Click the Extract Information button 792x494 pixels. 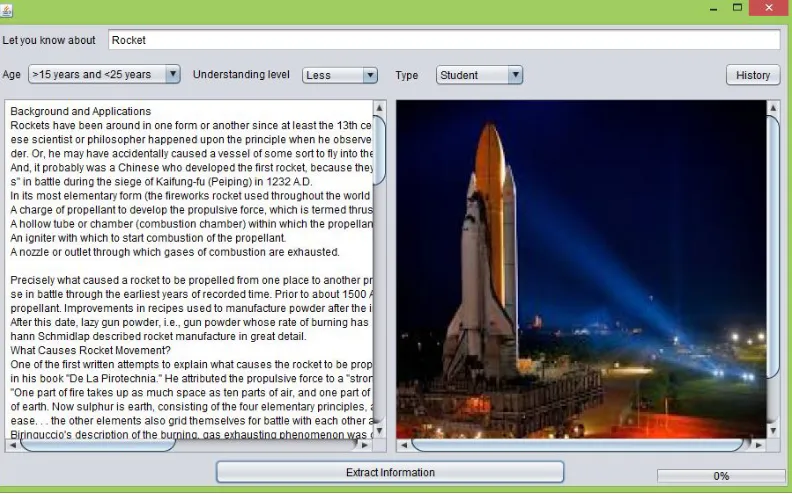pos(390,472)
